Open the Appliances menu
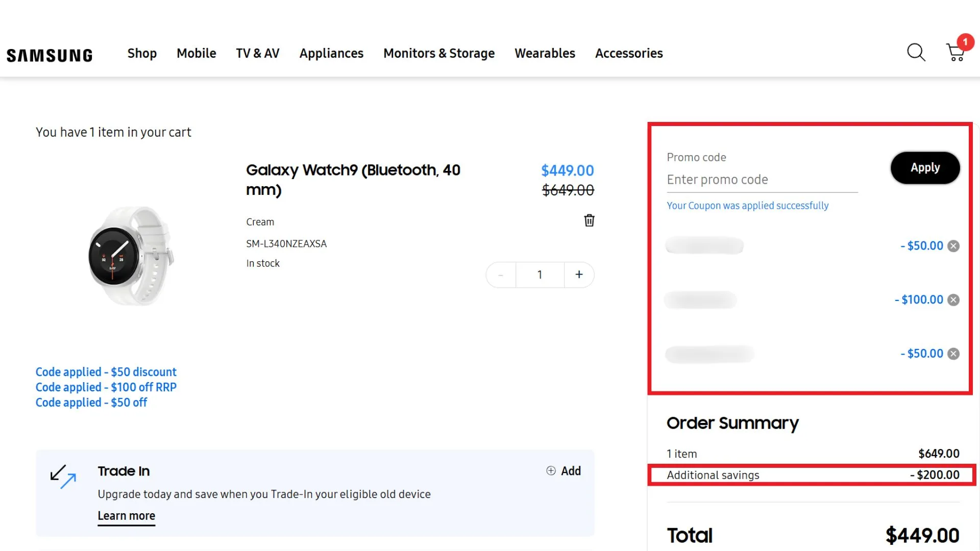980x551 pixels. click(x=331, y=53)
